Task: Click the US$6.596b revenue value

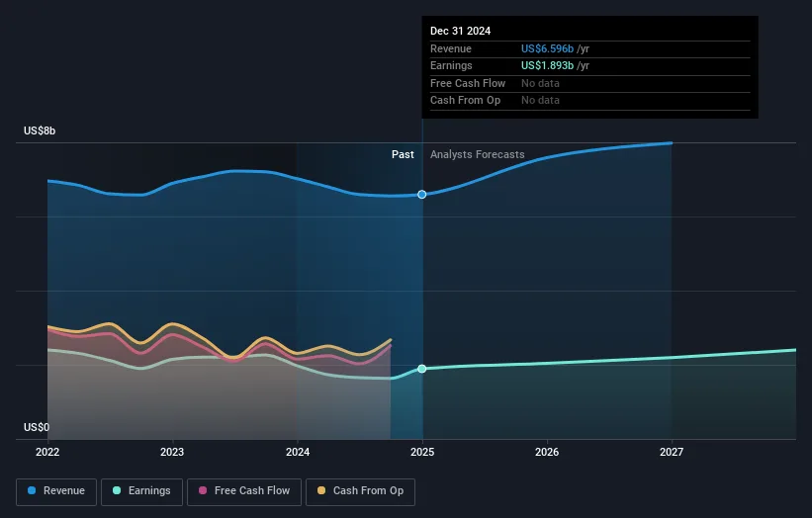Action: (x=547, y=48)
